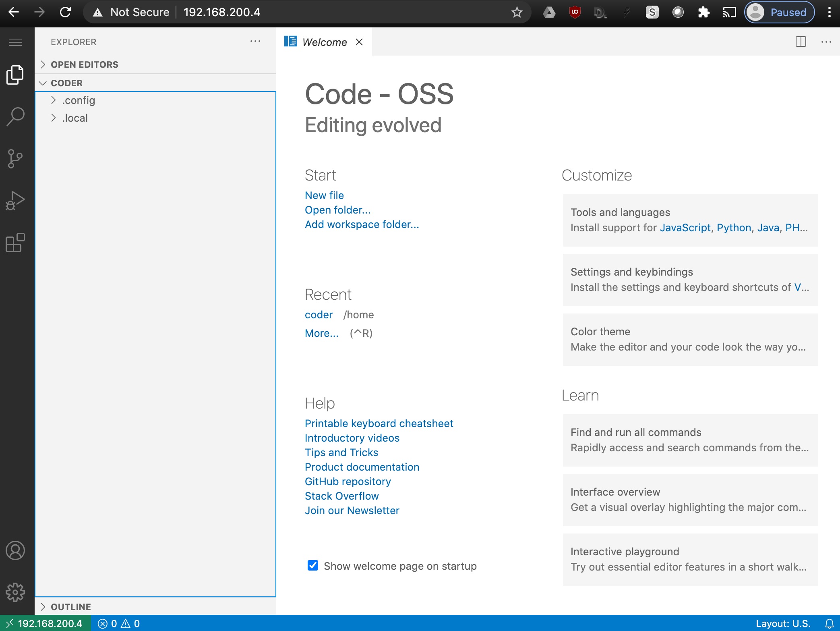
Task: Open the hamburger application menu
Action: (x=15, y=42)
